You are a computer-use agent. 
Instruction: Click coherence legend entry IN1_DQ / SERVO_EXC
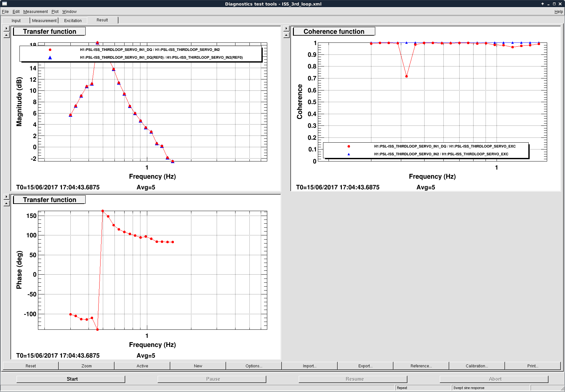pos(445,146)
